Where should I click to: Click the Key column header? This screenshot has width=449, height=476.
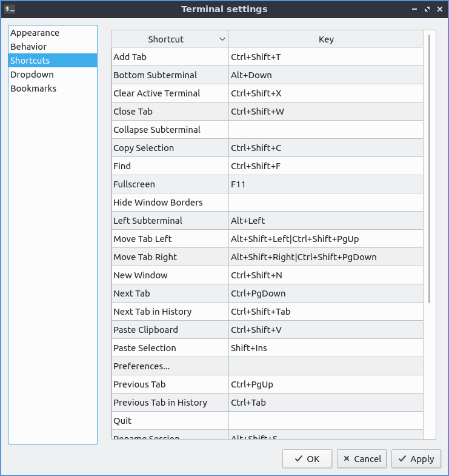tap(326, 39)
